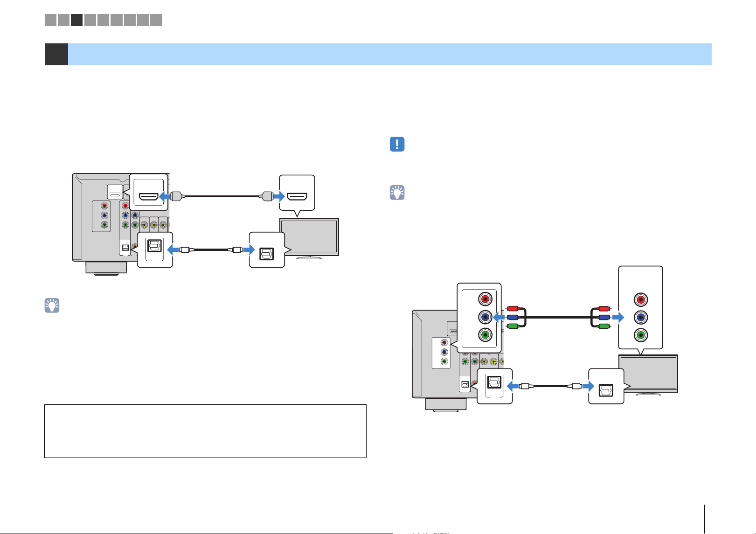
Task: Click the first gray step square at the top
Action: [50, 20]
